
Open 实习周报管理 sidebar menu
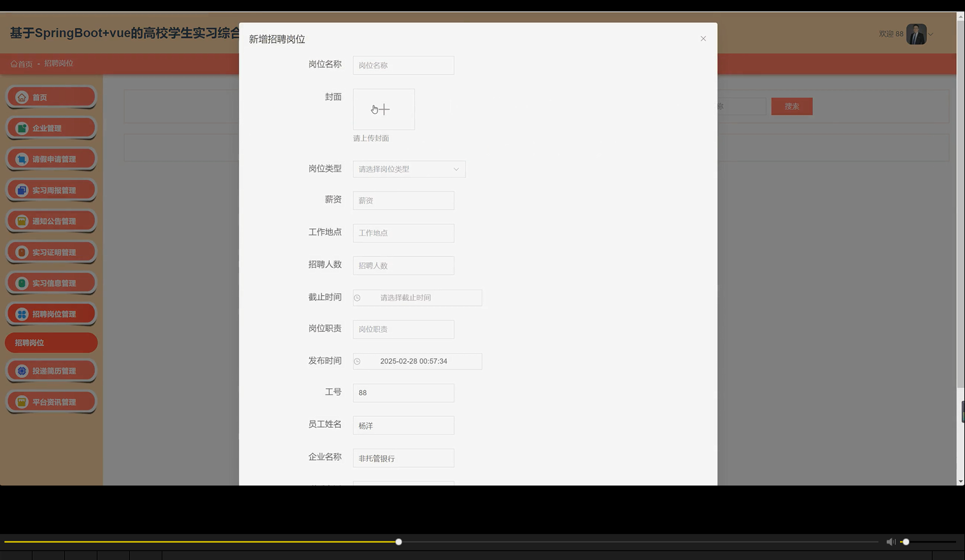click(51, 190)
